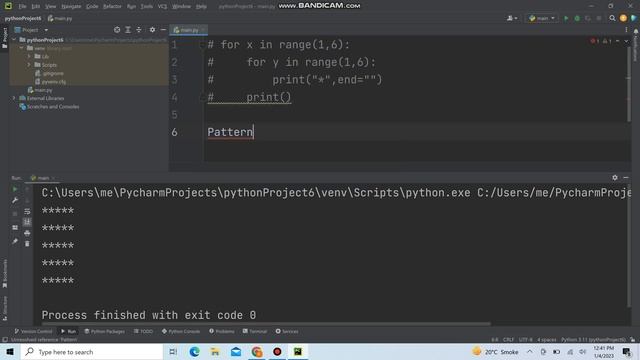This screenshot has width=640, height=360.
Task: Click the taskbar search box
Action: click(92, 352)
